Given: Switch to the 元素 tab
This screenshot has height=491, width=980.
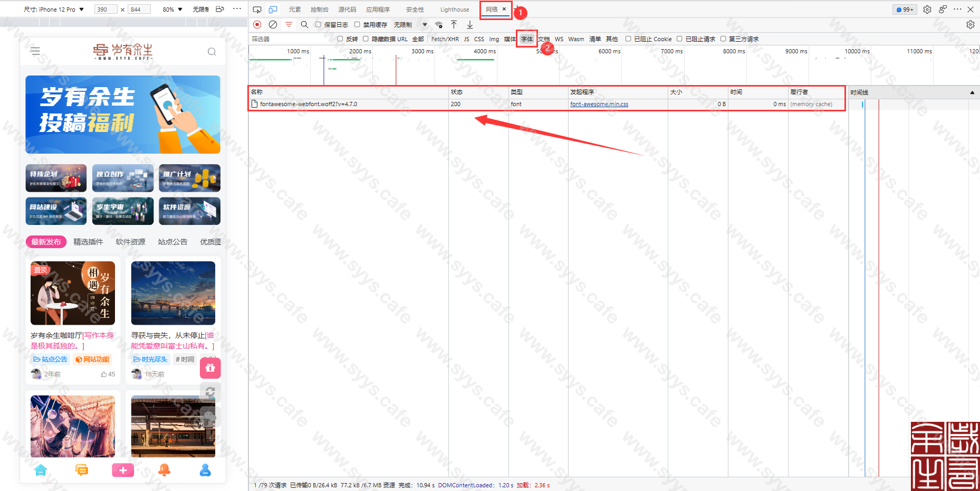Looking at the screenshot, I should click(x=295, y=10).
